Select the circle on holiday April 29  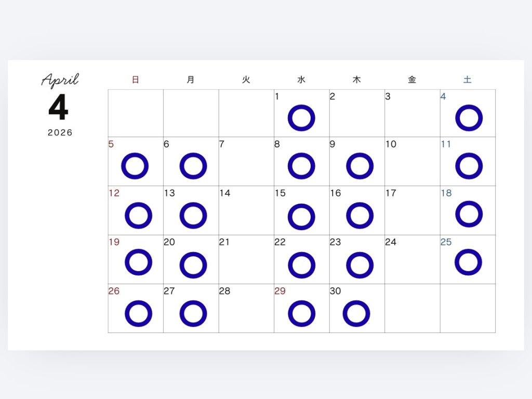click(301, 314)
